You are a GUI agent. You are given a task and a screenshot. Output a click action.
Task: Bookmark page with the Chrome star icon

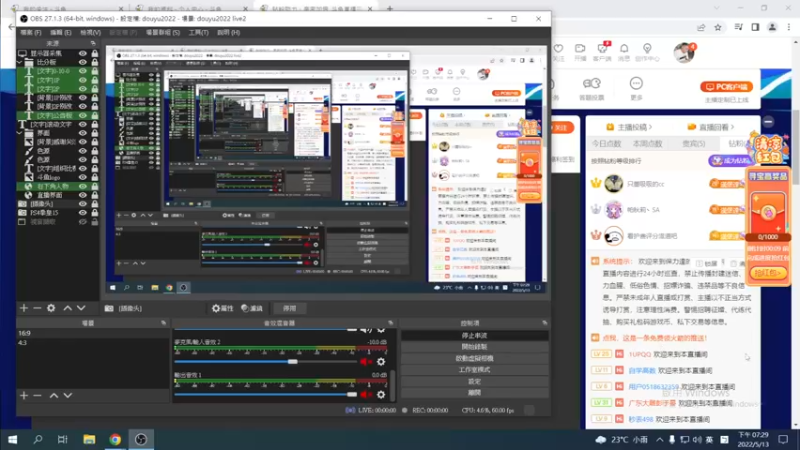click(718, 28)
